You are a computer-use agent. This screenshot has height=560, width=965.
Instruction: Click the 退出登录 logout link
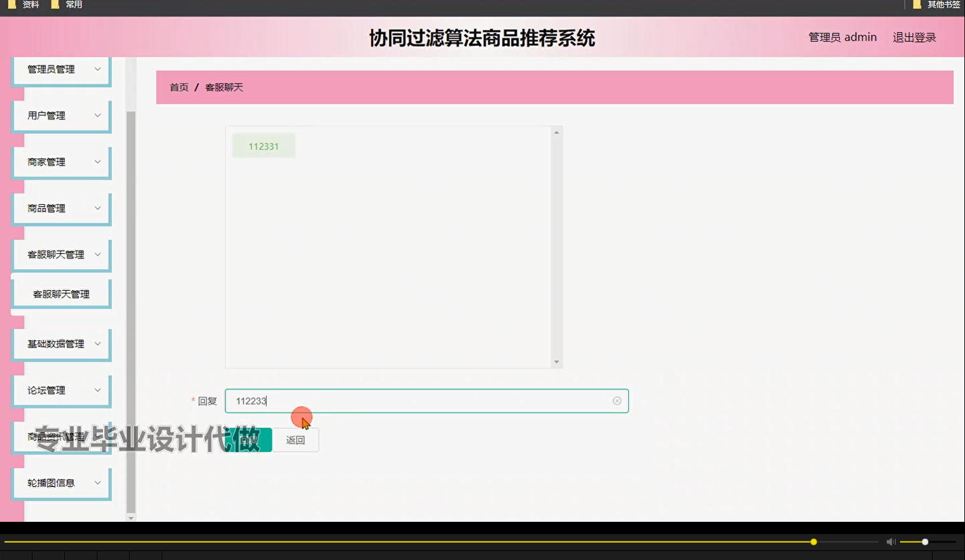click(913, 37)
